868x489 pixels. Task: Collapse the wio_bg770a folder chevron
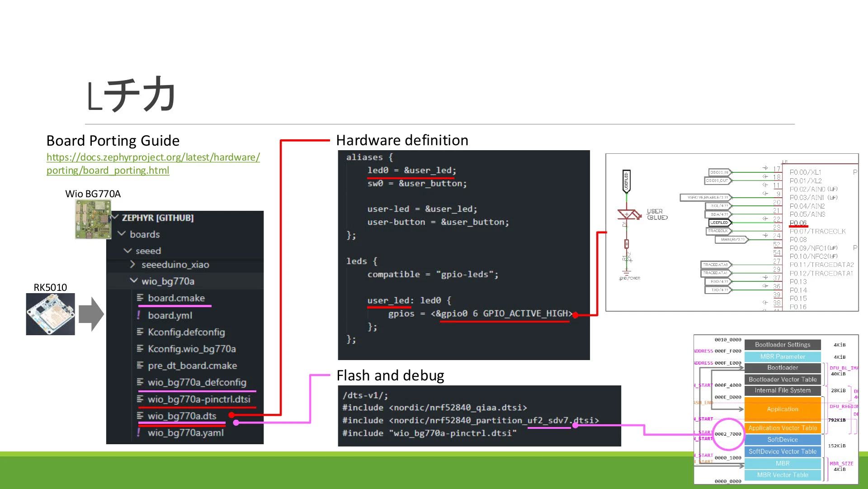134,281
